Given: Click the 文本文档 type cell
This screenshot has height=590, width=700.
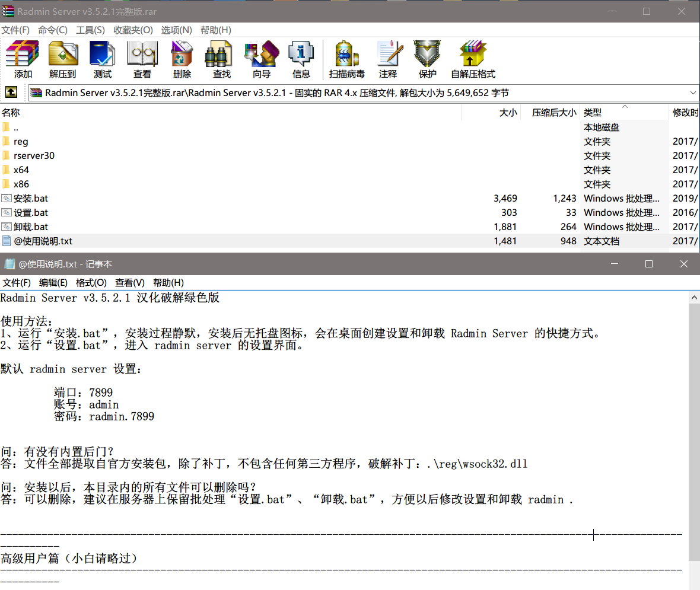Looking at the screenshot, I should 602,241.
